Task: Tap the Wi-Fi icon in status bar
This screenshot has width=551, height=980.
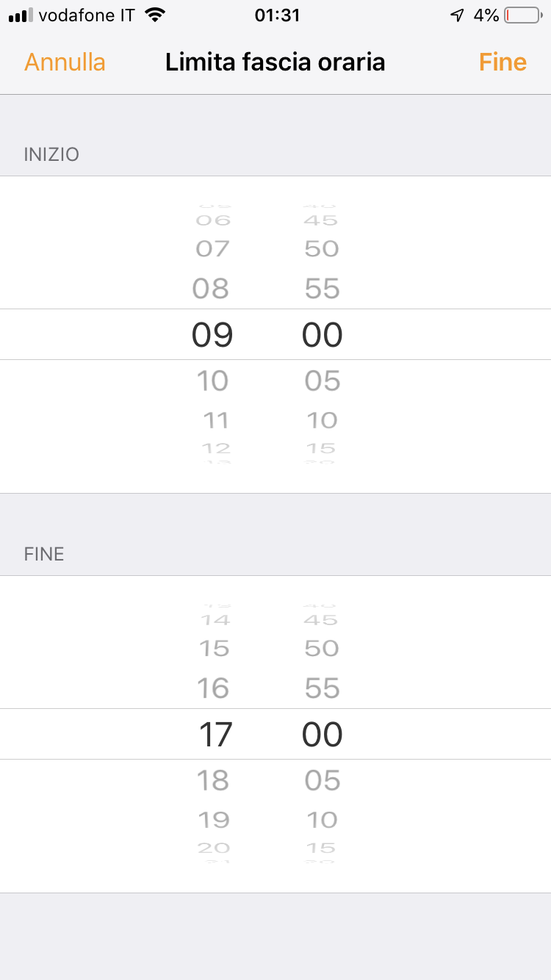Action: pos(154,15)
